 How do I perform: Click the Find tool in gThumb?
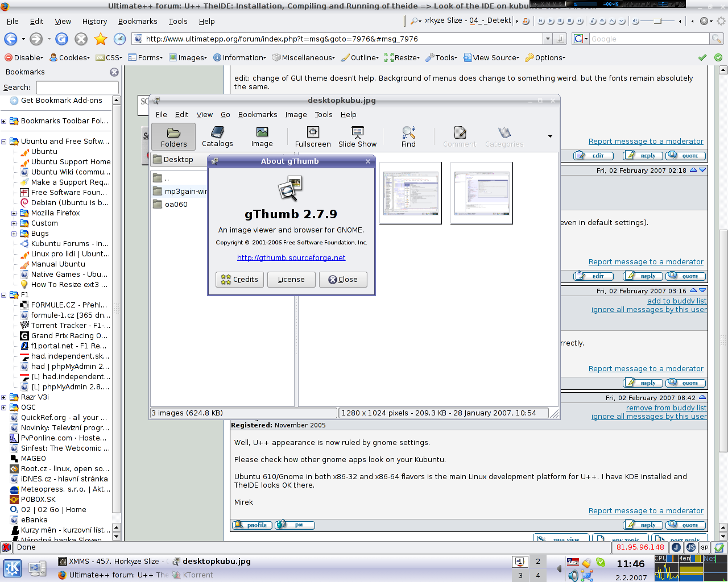pyautogui.click(x=408, y=137)
